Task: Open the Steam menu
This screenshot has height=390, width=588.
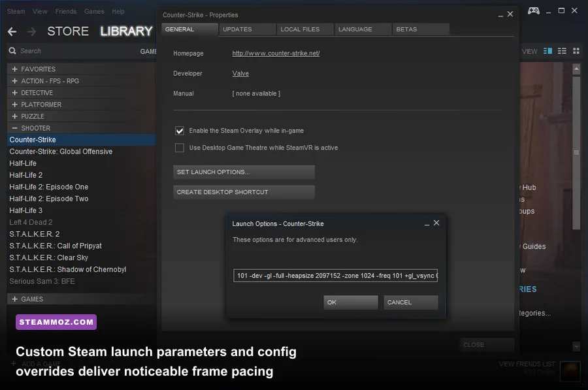Action: (x=16, y=11)
